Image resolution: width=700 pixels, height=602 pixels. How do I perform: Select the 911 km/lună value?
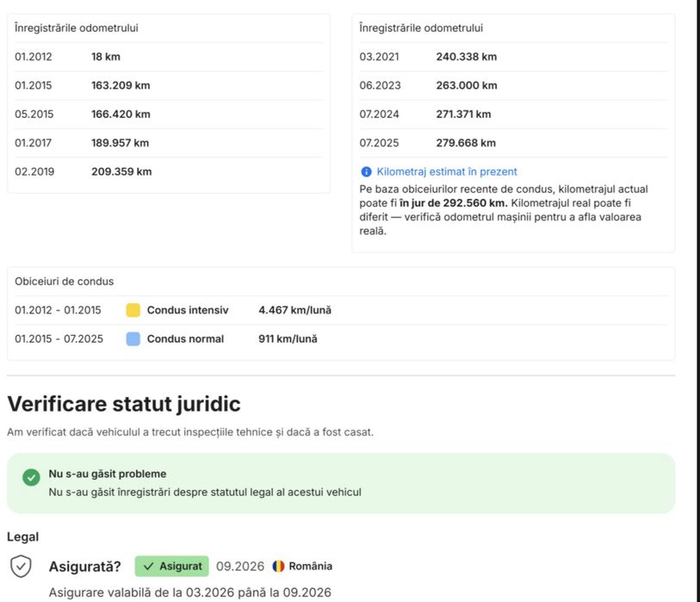click(x=288, y=338)
